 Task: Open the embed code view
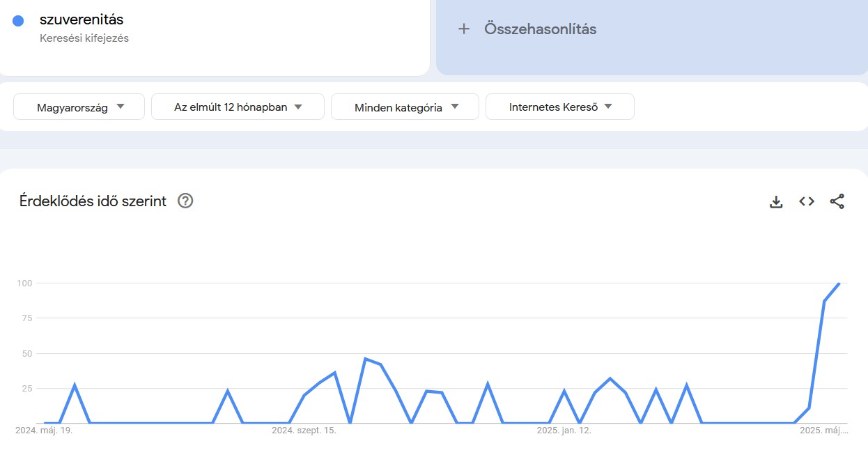click(x=806, y=201)
